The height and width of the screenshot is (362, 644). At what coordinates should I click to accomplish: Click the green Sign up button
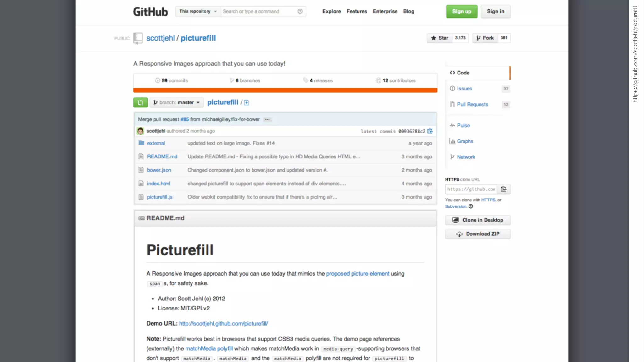pos(462,11)
